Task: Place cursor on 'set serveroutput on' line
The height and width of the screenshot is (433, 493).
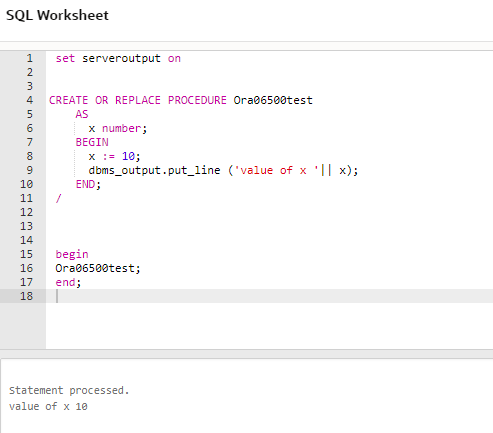Action: [x=118, y=58]
